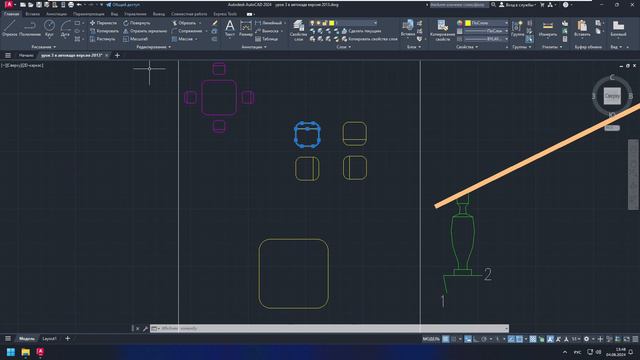
Task: Expand the Аннотации panel dropdown
Action: point(253,47)
